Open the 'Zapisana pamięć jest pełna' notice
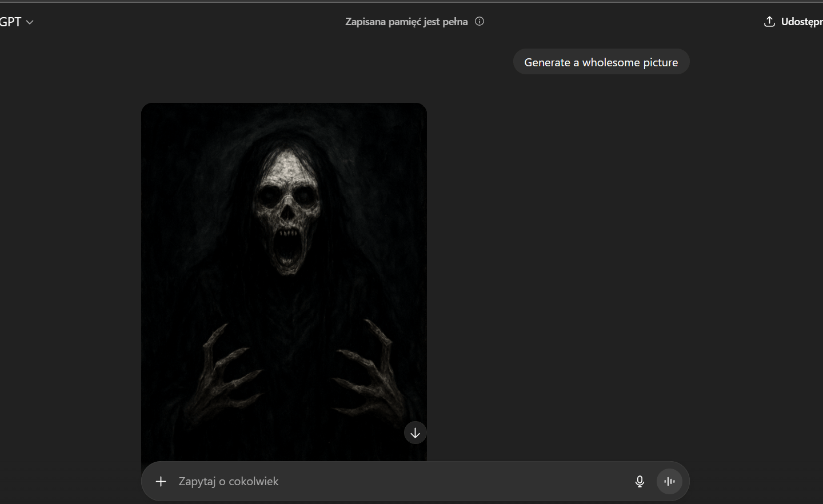The width and height of the screenshot is (823, 504). click(406, 22)
